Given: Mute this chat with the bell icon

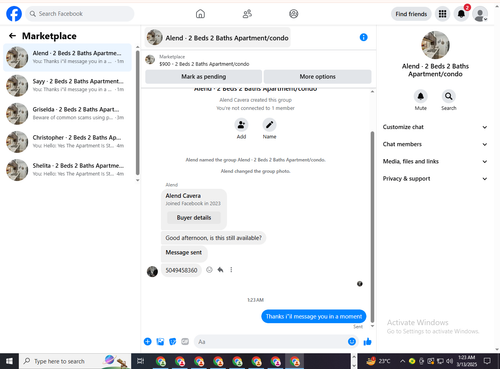Looking at the screenshot, I should [x=421, y=96].
